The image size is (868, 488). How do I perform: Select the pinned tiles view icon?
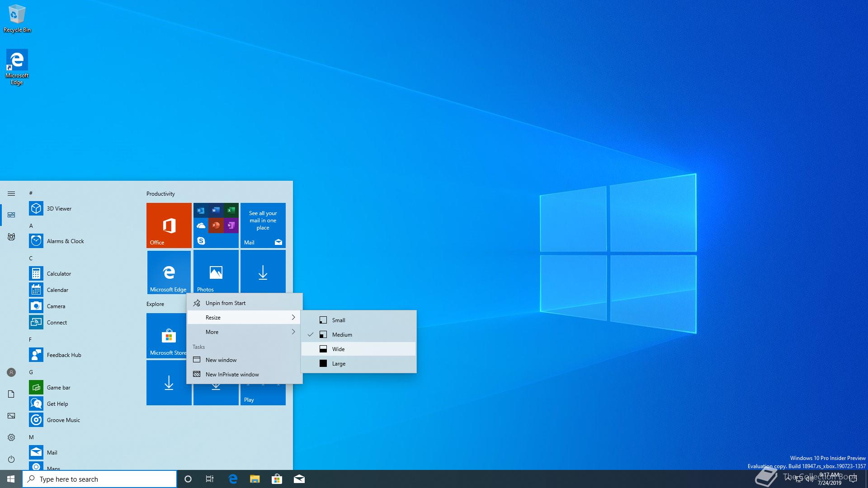point(11,215)
